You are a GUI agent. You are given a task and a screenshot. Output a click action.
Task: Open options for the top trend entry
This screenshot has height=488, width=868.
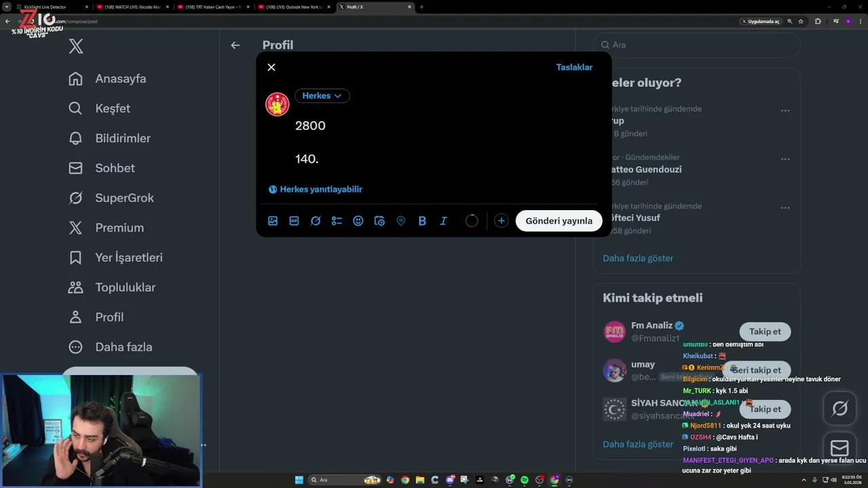(x=785, y=110)
